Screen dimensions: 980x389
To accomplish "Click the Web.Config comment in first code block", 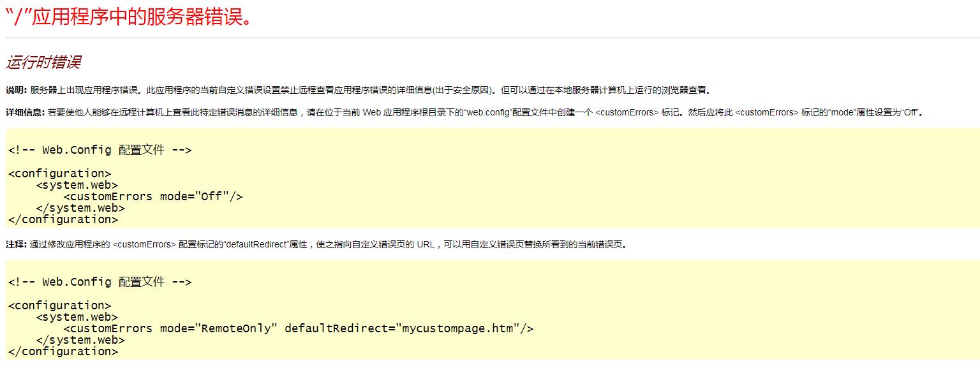I will [x=100, y=150].
